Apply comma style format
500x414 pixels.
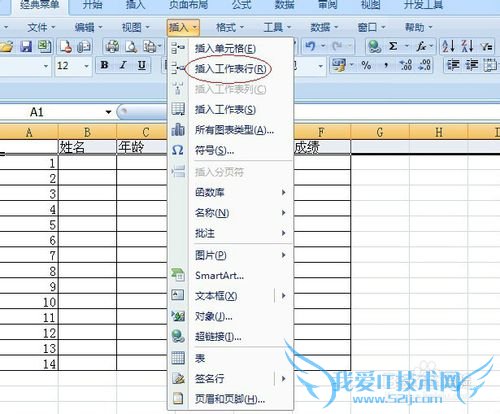tap(386, 65)
